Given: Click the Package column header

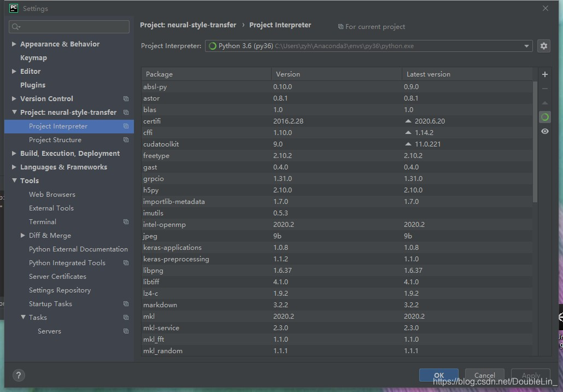Looking at the screenshot, I should (x=207, y=74).
